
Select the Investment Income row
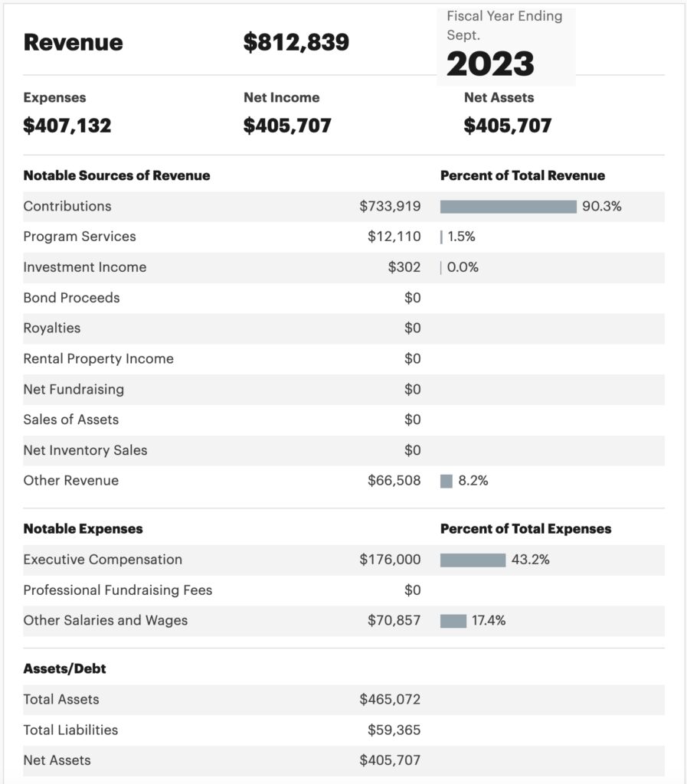click(343, 267)
